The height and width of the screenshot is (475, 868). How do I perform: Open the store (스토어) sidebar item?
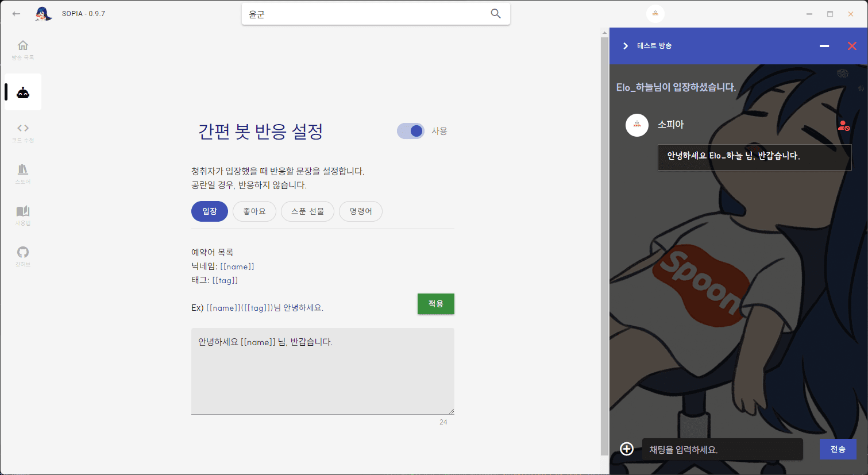(23, 174)
